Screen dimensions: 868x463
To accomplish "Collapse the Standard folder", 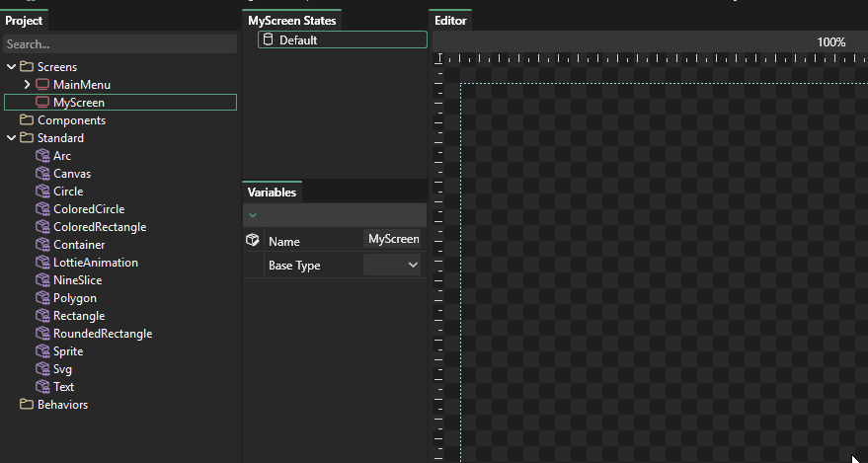I will click(x=12, y=138).
